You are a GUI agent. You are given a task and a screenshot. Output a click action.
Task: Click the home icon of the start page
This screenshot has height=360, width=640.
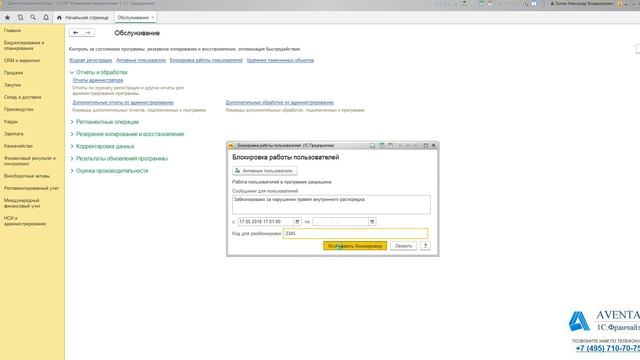(59, 18)
